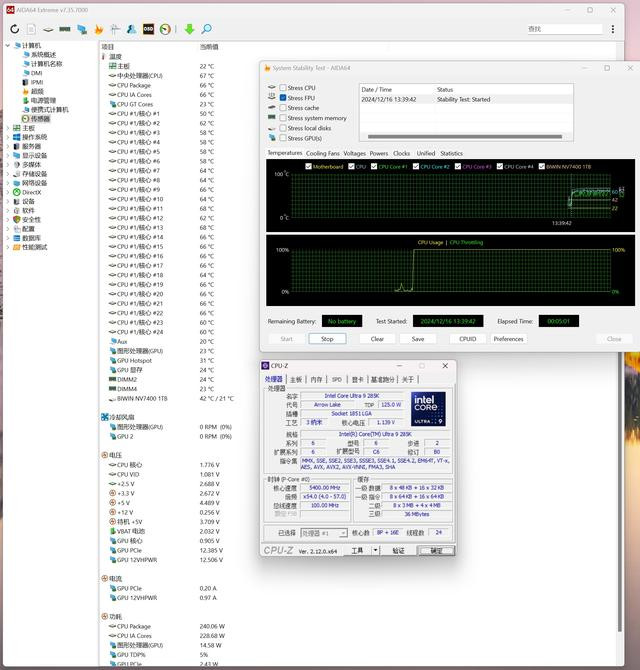640x670 pixels.
Task: Click the Clear button
Action: click(377, 339)
